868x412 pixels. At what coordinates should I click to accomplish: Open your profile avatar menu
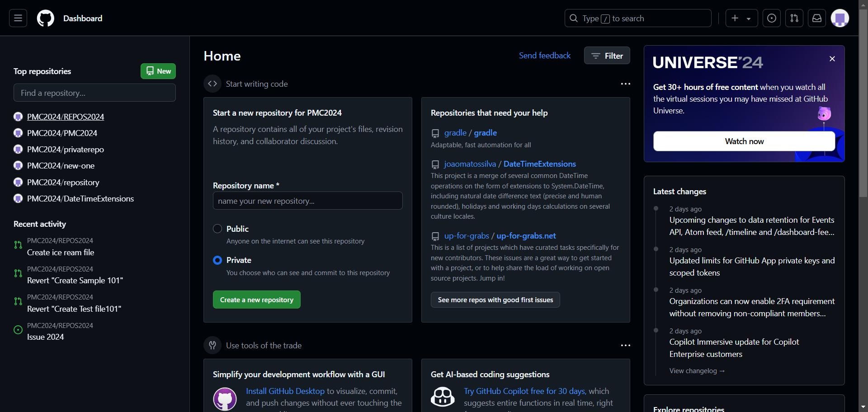[840, 18]
